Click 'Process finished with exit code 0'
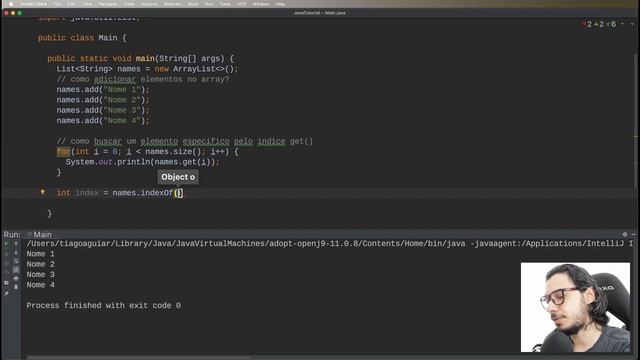The width and height of the screenshot is (640, 360). [x=104, y=305]
